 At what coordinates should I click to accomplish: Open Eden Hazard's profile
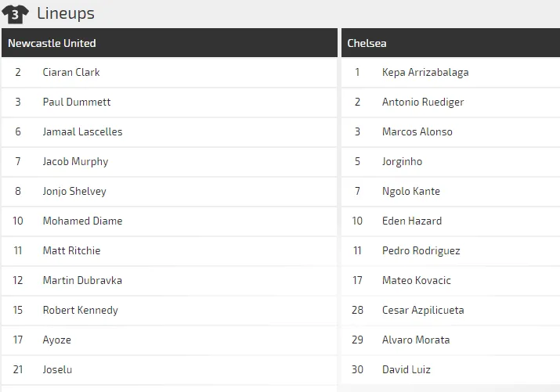tap(412, 221)
